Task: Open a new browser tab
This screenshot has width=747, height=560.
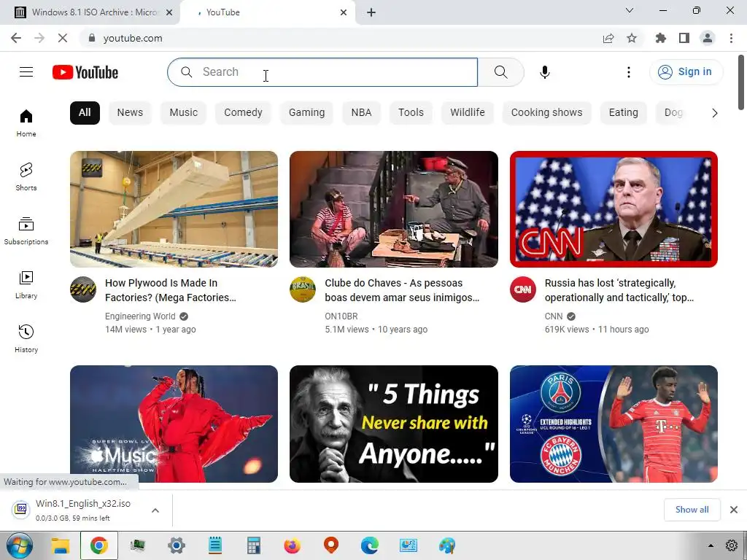Action: tap(371, 12)
